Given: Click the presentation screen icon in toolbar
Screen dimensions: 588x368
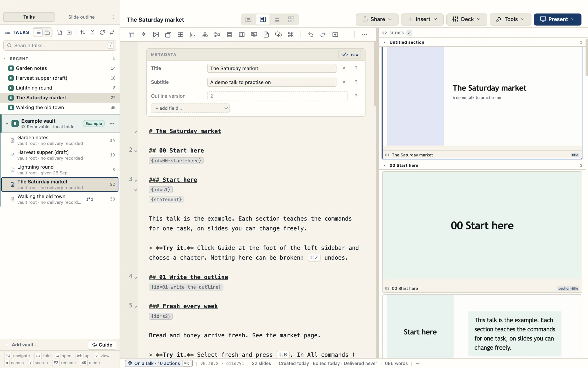Looking at the screenshot, I should pyautogui.click(x=254, y=35).
